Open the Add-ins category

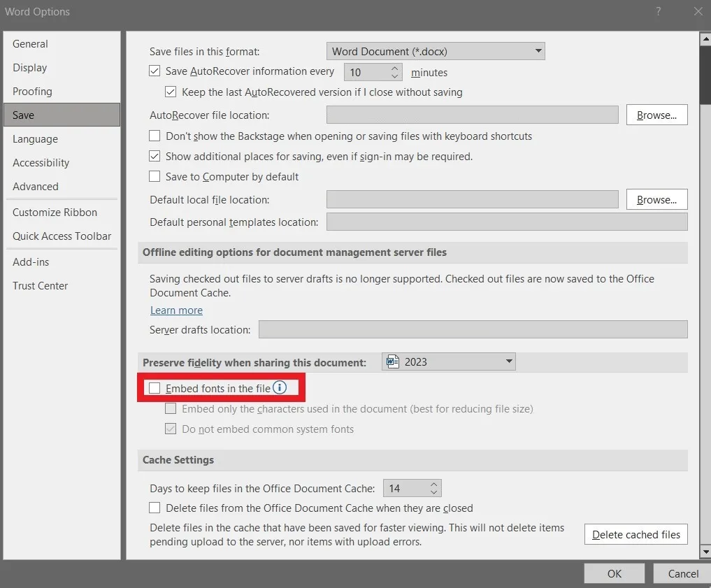click(x=62, y=262)
